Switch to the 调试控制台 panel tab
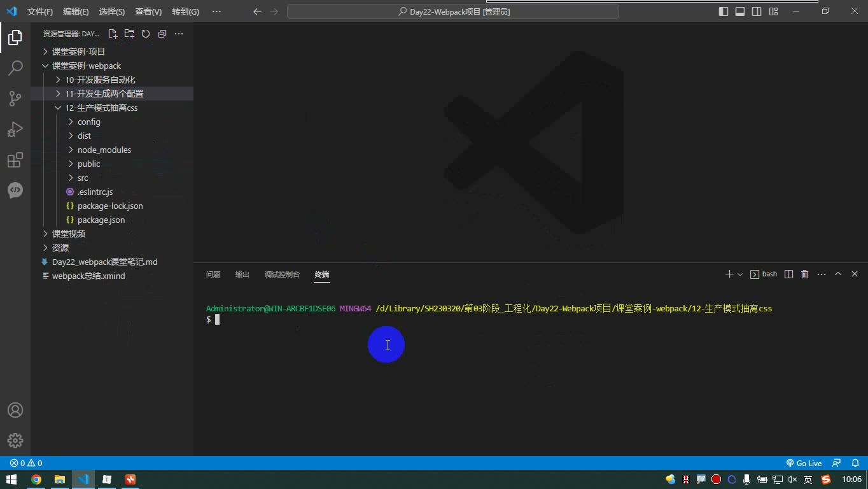 [x=282, y=274]
